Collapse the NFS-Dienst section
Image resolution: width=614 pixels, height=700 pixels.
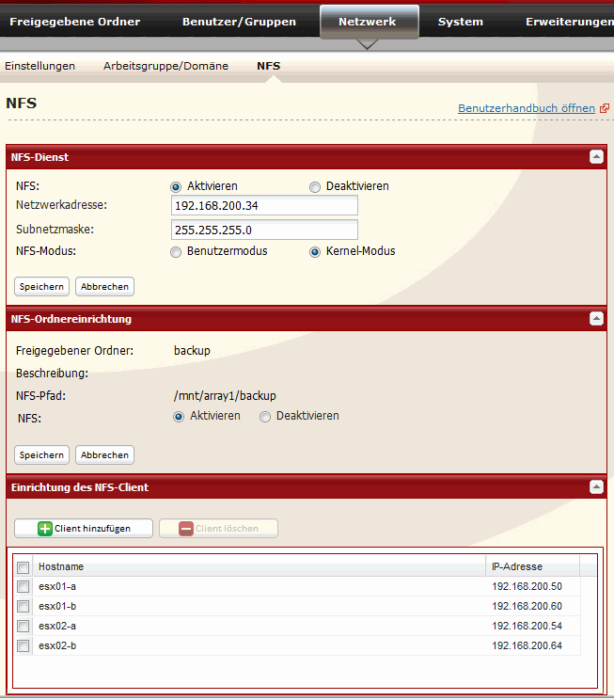[596, 157]
